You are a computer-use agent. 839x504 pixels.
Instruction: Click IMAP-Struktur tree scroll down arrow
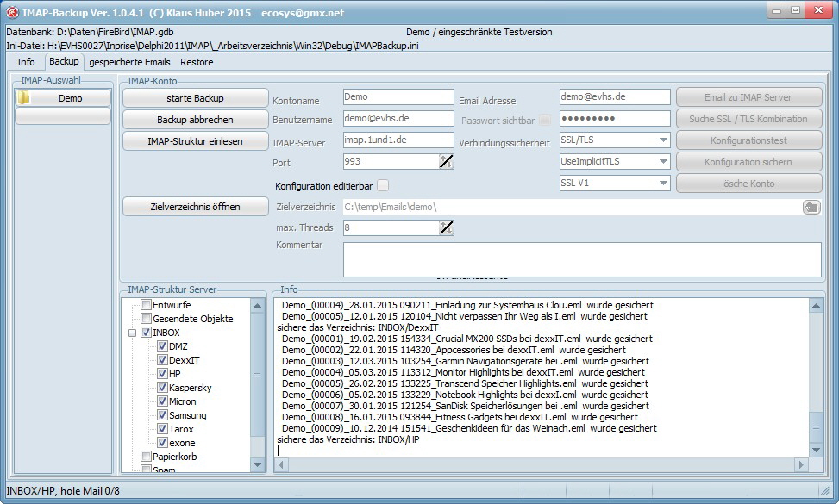click(257, 464)
